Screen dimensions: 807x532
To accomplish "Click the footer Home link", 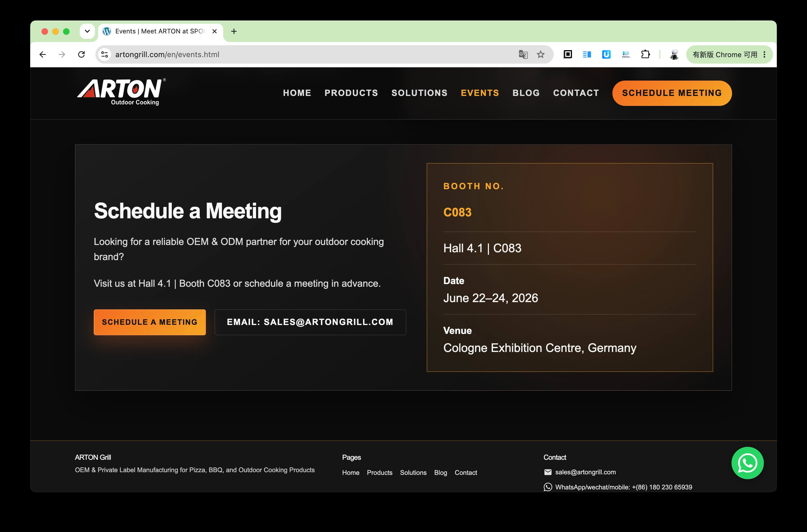I will coord(351,472).
